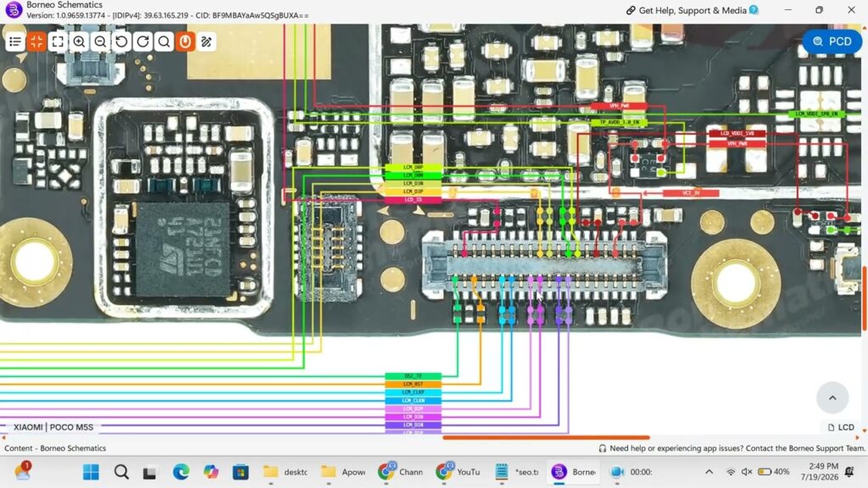Switch to *seo.t Notepad window
This screenshot has height=488, width=868.
516,472
